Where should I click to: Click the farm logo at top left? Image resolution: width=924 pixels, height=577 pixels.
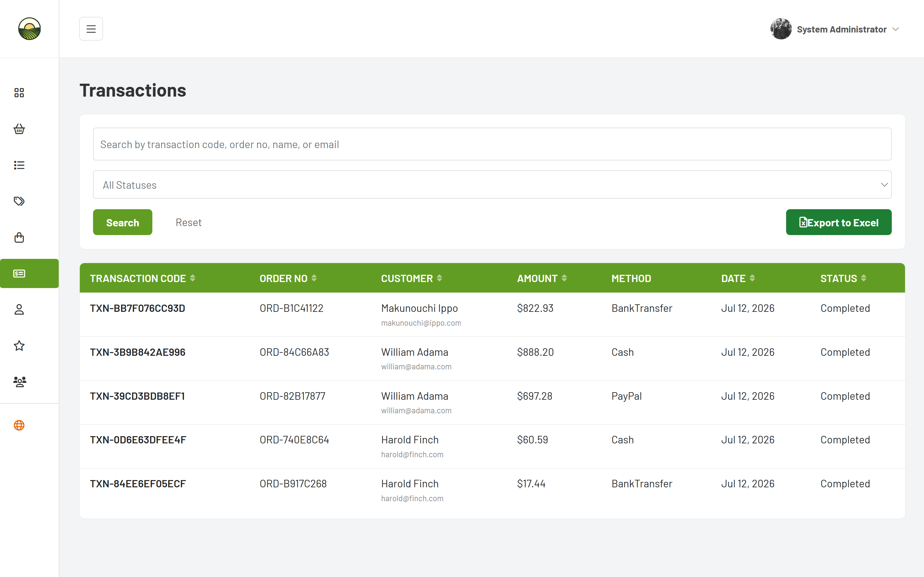[x=30, y=29]
